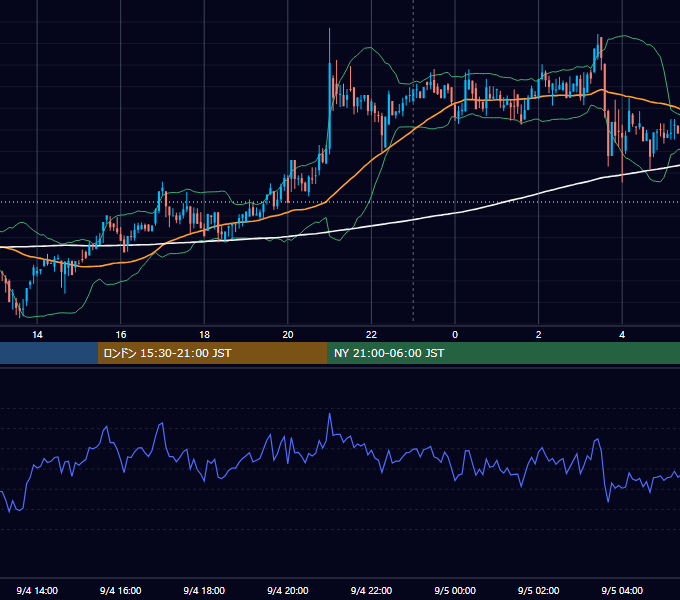This screenshot has height=600, width=680.
Task: Click the blue session bar before ロンドン
Action: pyautogui.click(x=49, y=353)
